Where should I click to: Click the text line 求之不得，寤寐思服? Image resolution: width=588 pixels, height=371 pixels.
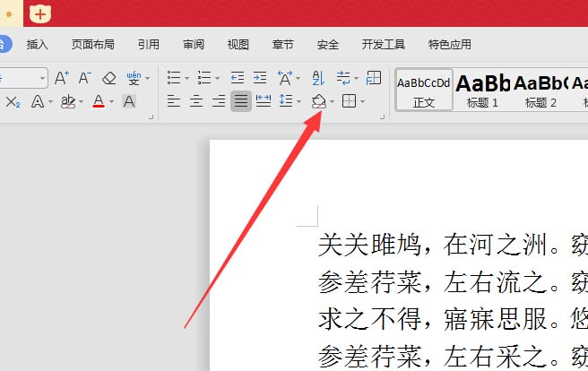[x=438, y=319]
